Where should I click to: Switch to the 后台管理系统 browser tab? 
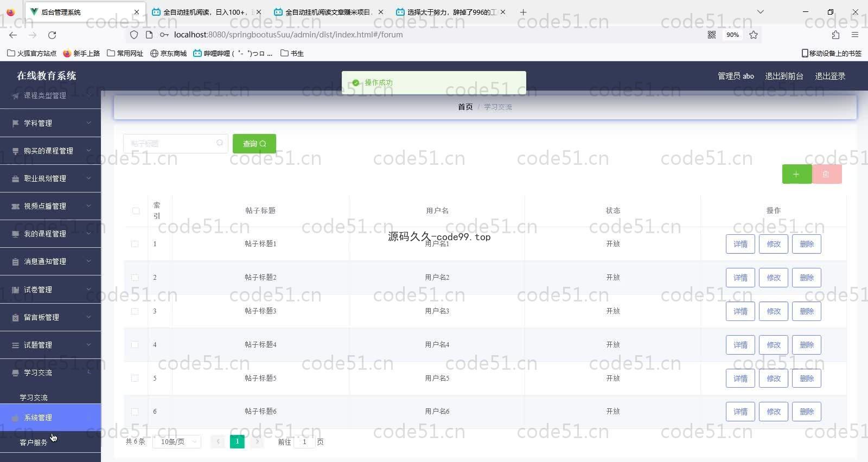[x=85, y=12]
